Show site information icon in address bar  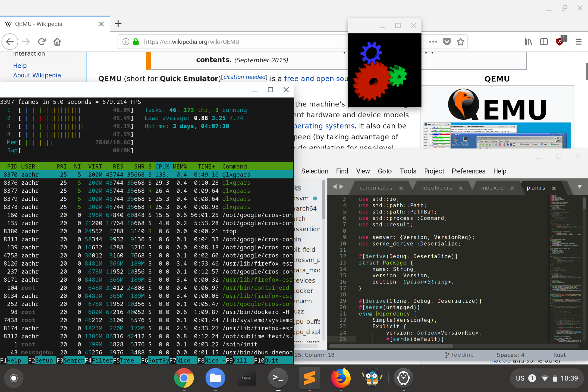point(126,42)
